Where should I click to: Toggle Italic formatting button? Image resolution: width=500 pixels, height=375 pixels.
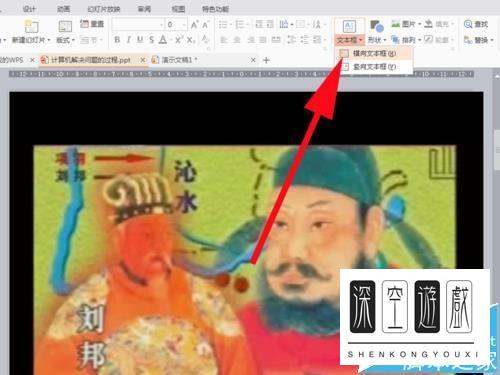(x=128, y=40)
